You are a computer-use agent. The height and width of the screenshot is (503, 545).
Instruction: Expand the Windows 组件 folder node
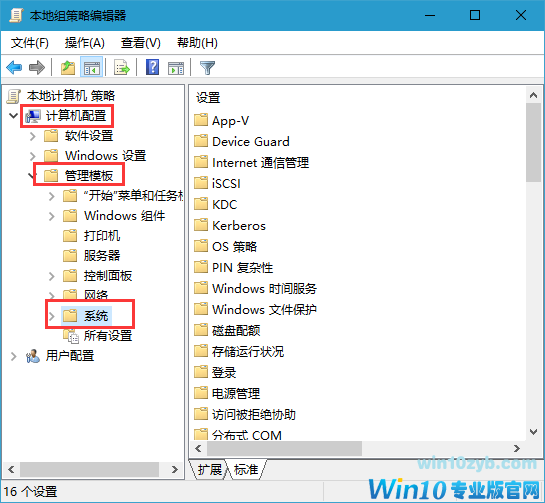(x=52, y=216)
